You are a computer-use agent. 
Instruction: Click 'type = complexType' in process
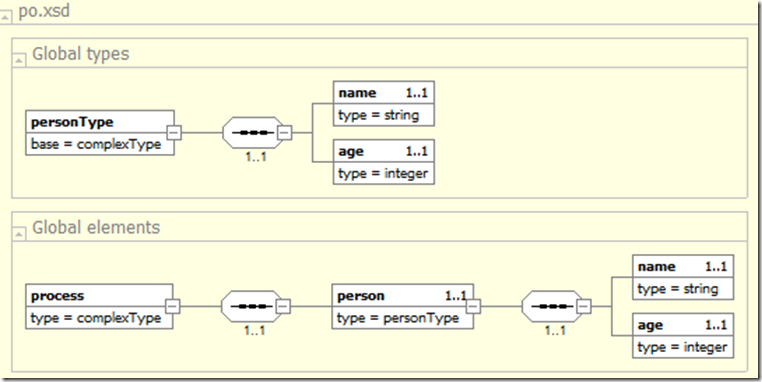96,318
